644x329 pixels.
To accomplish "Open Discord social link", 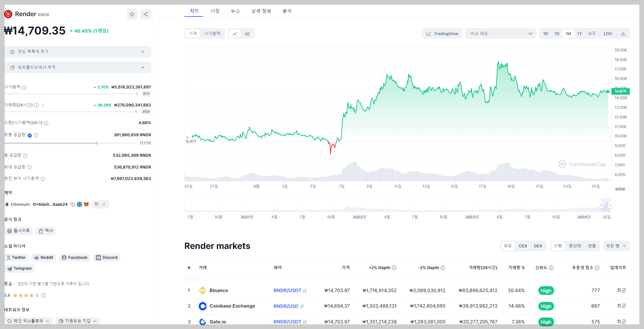I will (107, 258).
